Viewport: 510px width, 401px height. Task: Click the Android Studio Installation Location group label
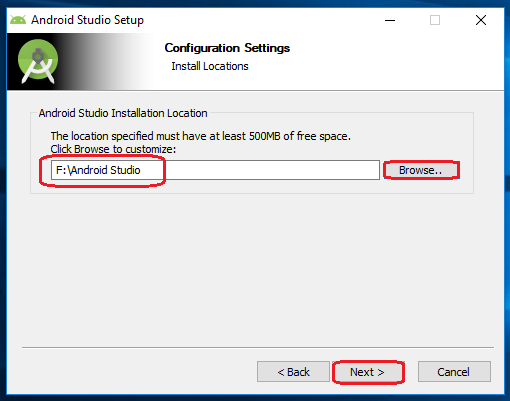tap(123, 113)
